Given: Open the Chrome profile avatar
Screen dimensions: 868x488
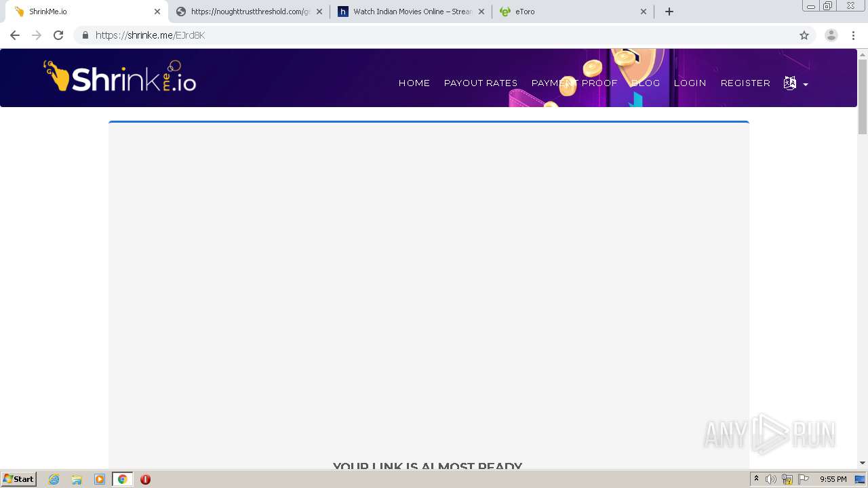Looking at the screenshot, I should tap(831, 35).
